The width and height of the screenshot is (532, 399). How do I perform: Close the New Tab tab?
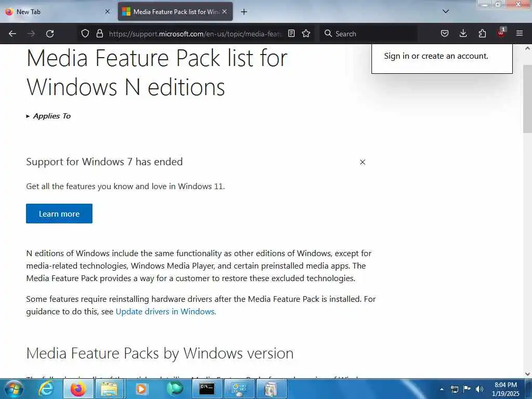click(x=108, y=11)
